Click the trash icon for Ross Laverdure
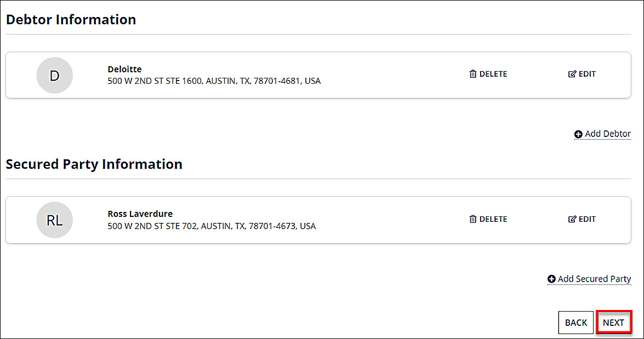Viewport: 644px width, 339px height. pyautogui.click(x=473, y=219)
